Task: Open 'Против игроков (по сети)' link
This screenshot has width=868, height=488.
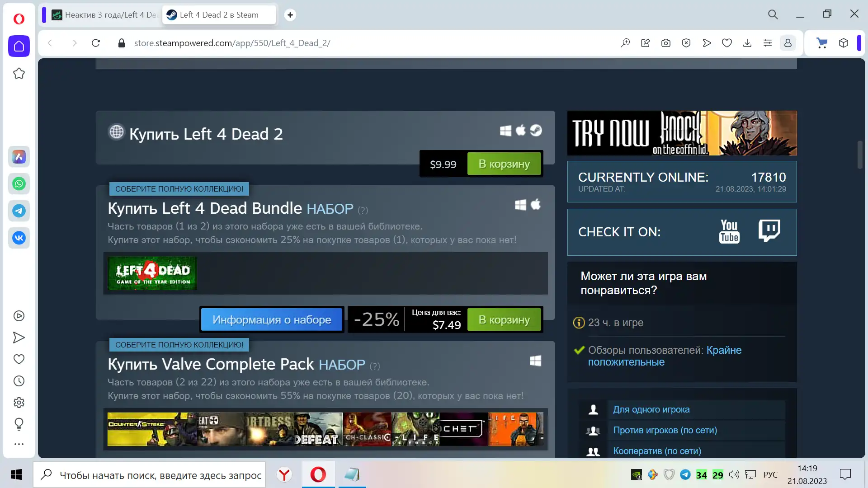Action: coord(665,430)
